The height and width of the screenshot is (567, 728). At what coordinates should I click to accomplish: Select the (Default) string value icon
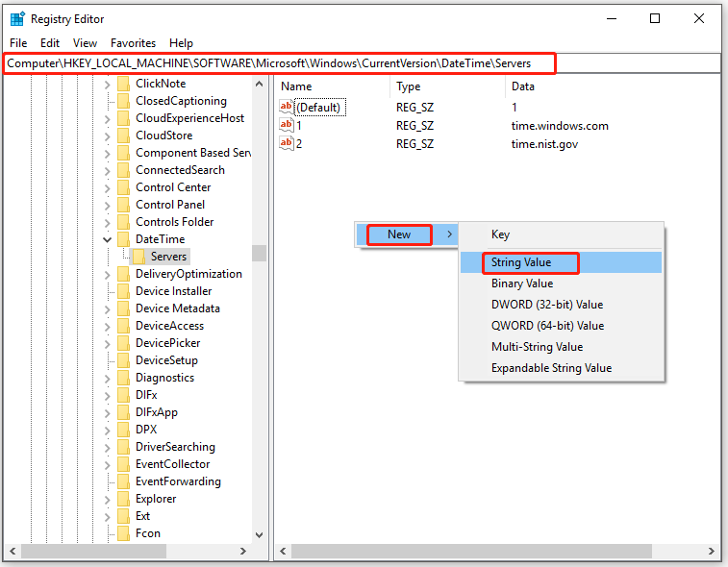[287, 107]
